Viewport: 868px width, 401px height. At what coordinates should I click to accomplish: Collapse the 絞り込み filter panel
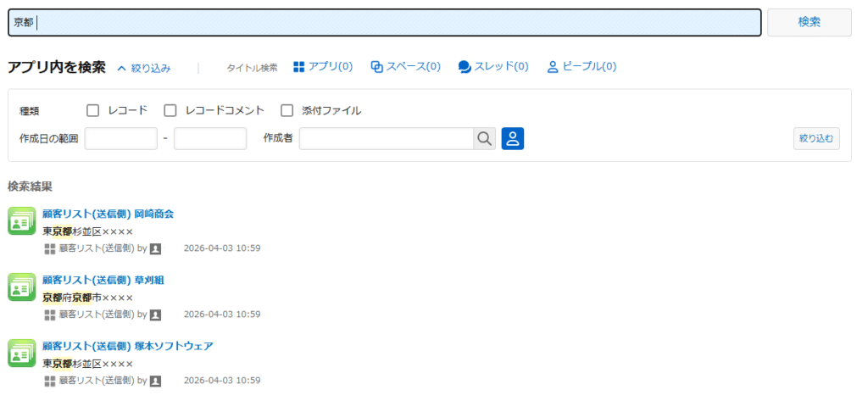point(144,68)
